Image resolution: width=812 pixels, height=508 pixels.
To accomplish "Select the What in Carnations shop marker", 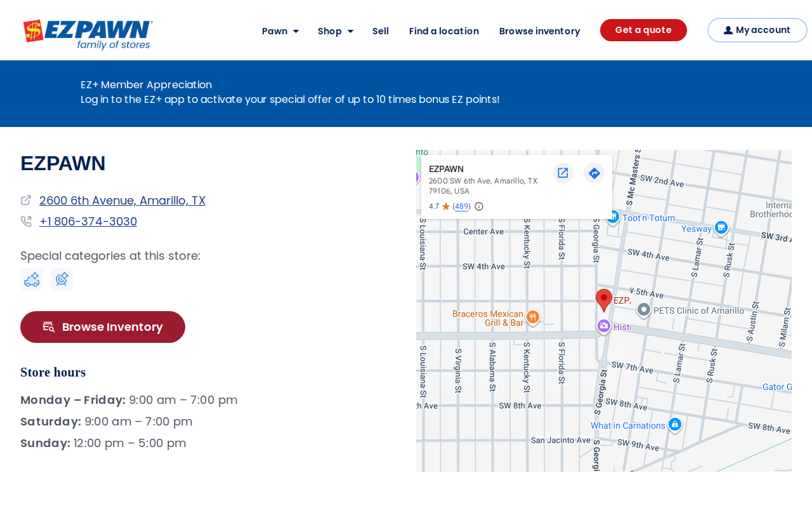I will 675,425.
